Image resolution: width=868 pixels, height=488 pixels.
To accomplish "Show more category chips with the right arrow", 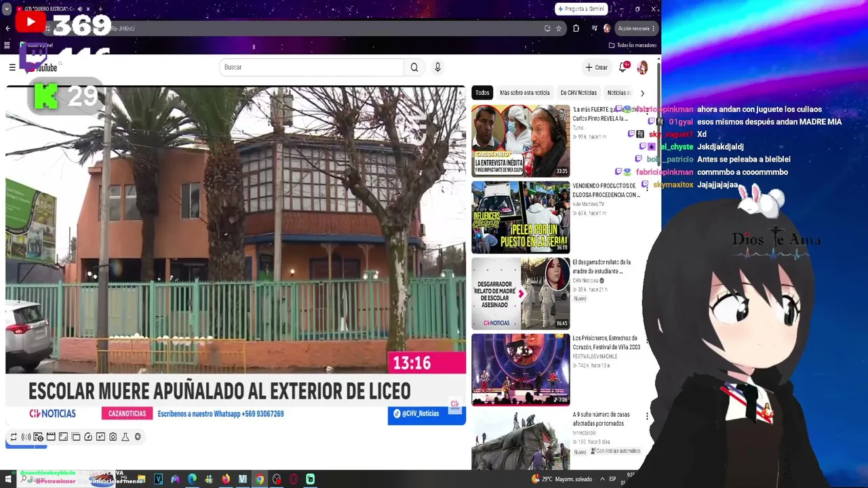I will (x=642, y=93).
